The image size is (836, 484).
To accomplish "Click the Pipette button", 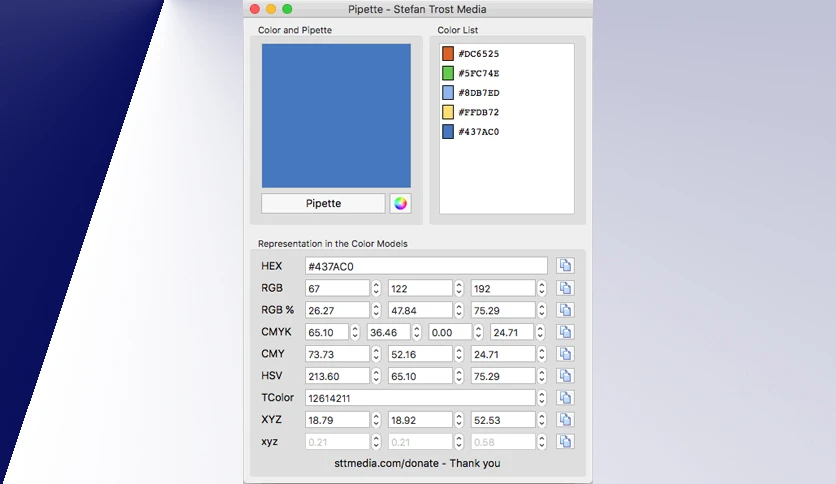I will click(x=323, y=203).
